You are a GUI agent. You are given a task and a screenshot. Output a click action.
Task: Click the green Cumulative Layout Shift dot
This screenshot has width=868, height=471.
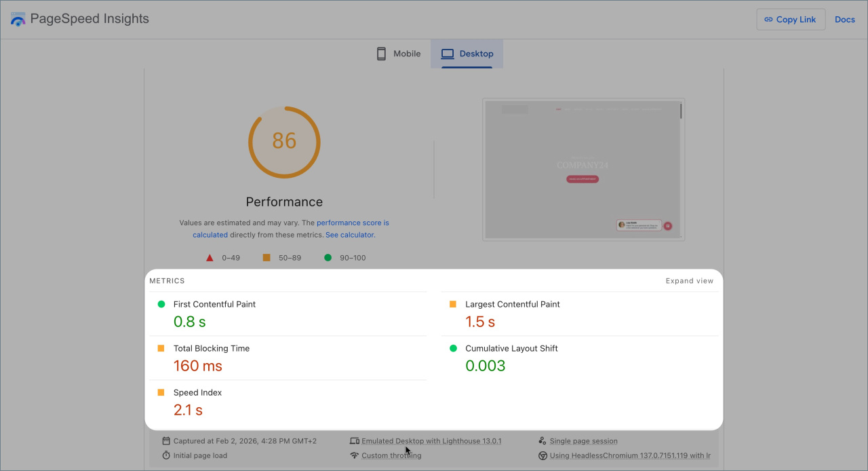pos(453,348)
